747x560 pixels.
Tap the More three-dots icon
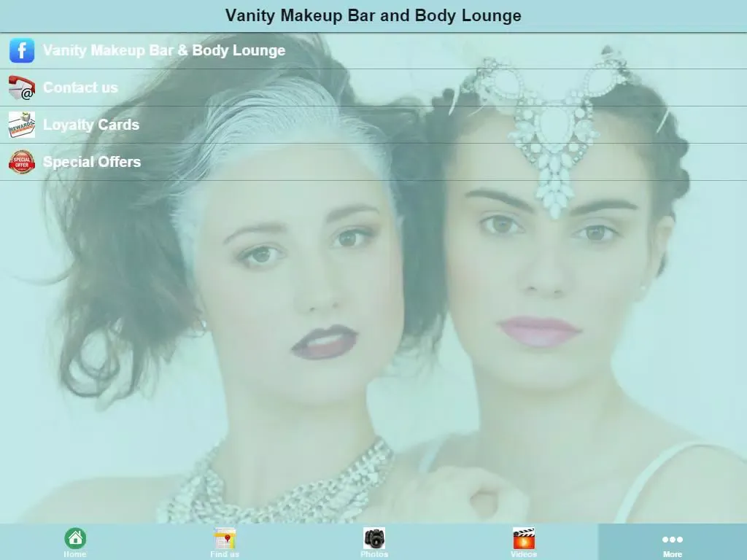(673, 540)
